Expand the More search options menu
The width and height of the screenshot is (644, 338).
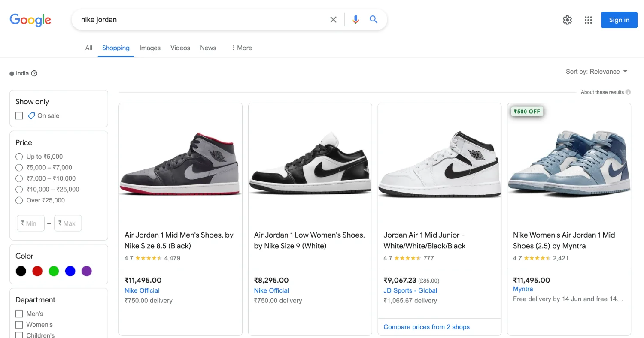pos(241,48)
